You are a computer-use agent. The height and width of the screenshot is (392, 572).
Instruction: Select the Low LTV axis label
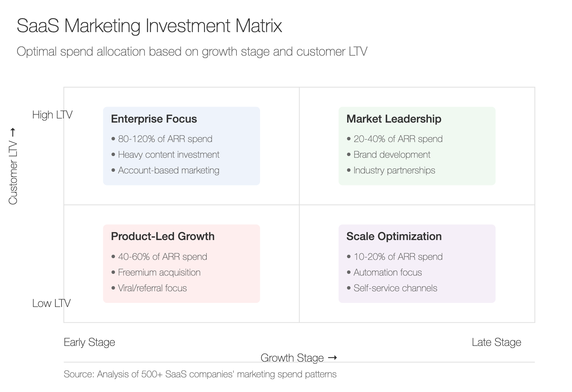51,303
